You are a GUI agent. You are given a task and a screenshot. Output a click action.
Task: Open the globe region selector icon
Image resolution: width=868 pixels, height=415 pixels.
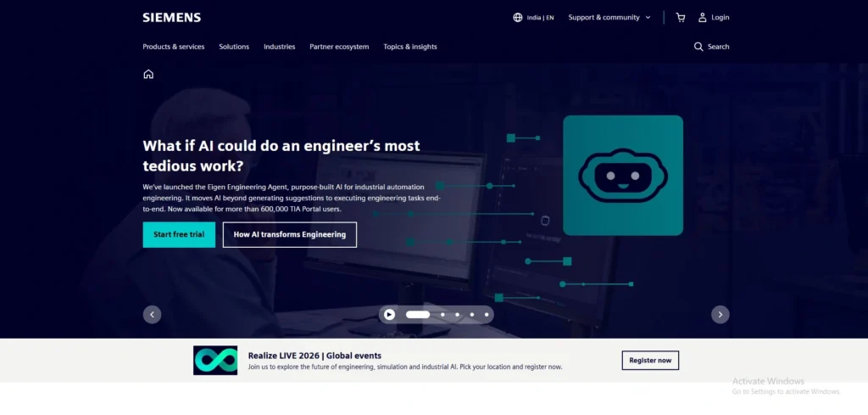click(518, 17)
